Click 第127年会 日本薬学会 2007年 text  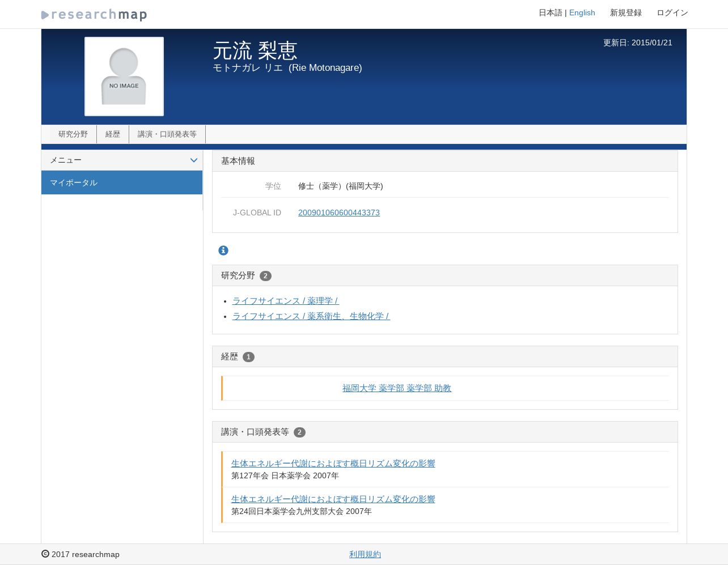click(285, 475)
